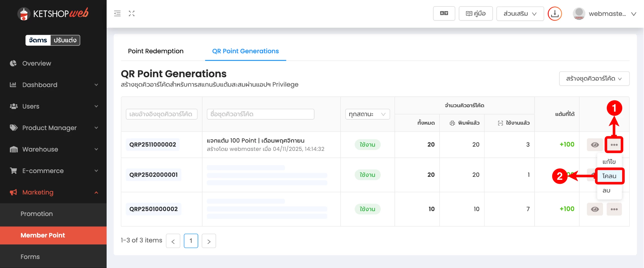This screenshot has height=268, width=644.
Task: Switch to the Point Redemption tab
Action: tap(156, 51)
